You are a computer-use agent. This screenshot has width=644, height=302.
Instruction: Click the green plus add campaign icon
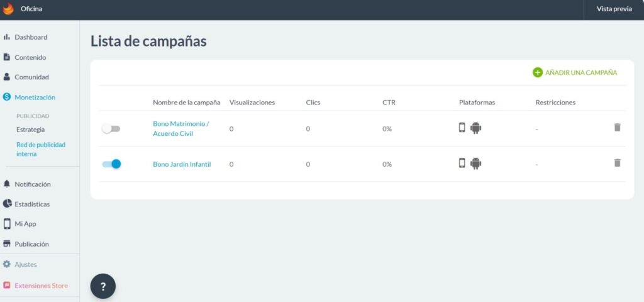pyautogui.click(x=537, y=72)
